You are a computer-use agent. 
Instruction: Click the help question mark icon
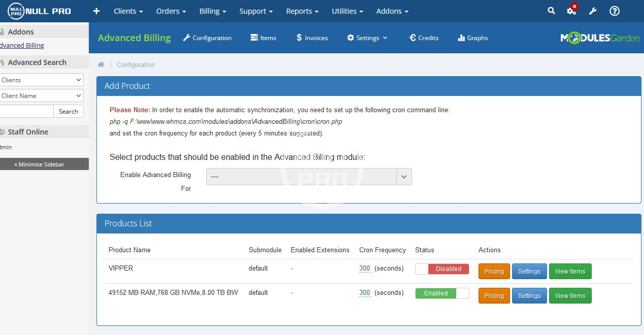coord(614,11)
